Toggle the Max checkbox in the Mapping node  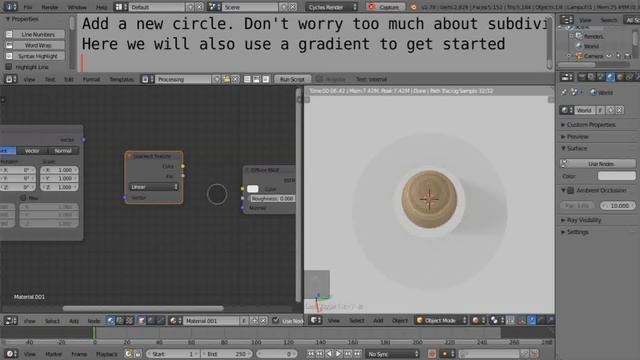23,198
